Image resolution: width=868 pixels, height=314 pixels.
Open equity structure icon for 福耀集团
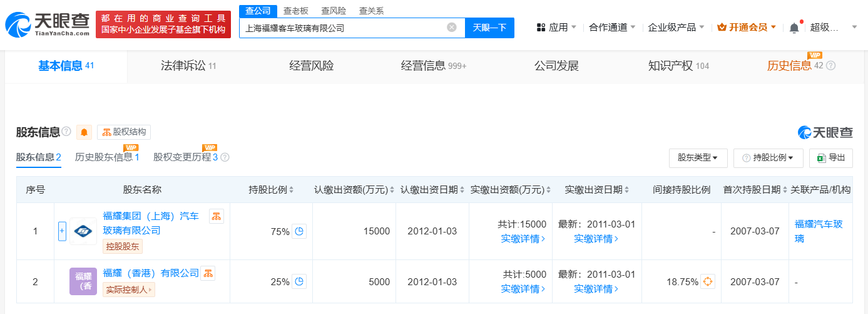(x=217, y=216)
